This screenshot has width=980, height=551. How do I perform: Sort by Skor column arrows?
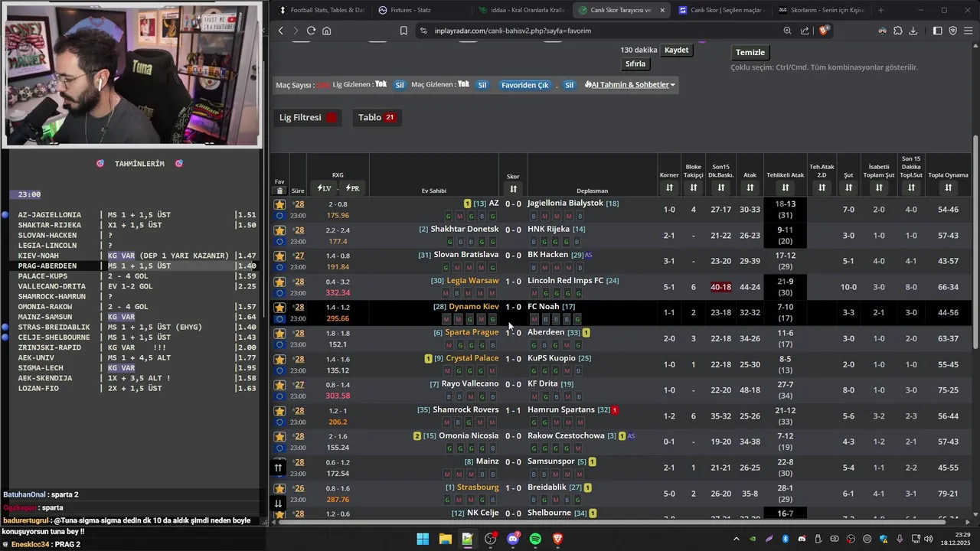point(513,189)
